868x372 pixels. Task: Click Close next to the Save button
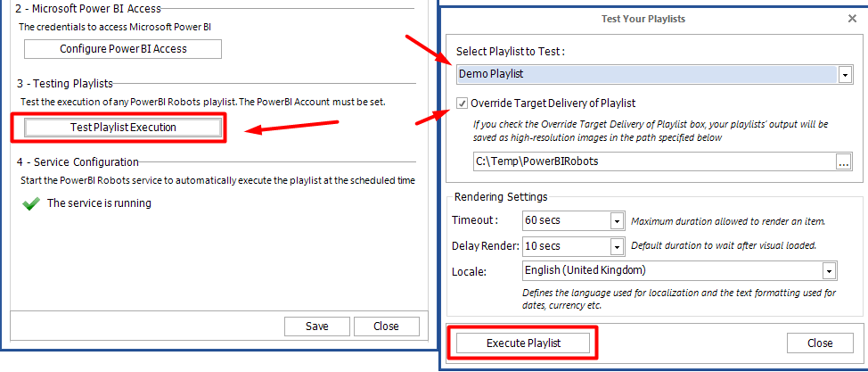click(386, 326)
